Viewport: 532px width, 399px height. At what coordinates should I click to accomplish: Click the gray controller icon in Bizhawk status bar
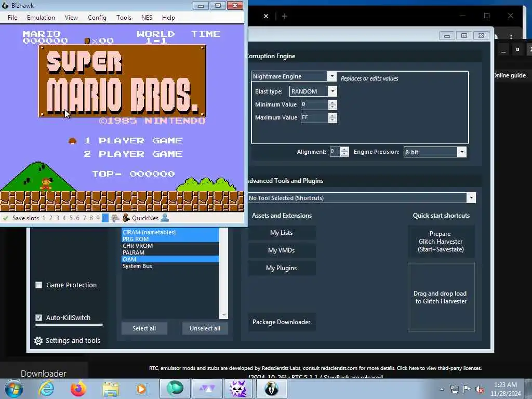(x=115, y=218)
